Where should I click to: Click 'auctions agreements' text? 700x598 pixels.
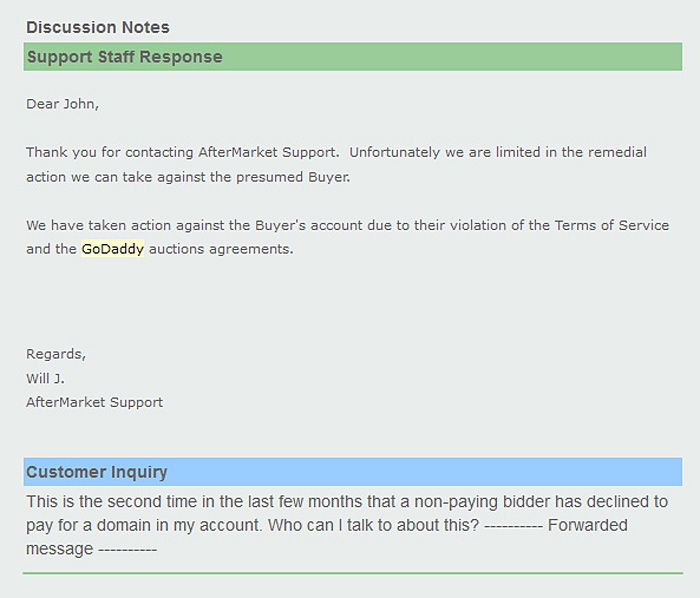(221, 249)
